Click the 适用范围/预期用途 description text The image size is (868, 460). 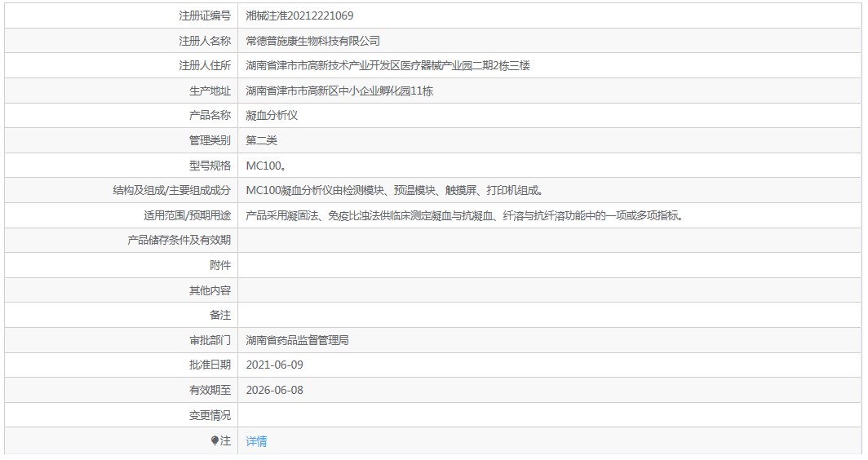[x=465, y=215]
